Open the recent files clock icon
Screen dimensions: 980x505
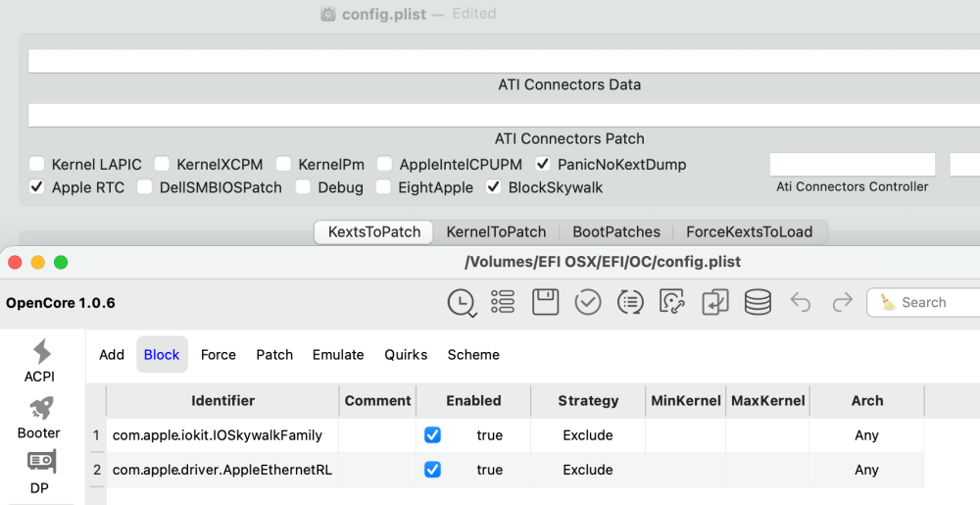click(462, 302)
